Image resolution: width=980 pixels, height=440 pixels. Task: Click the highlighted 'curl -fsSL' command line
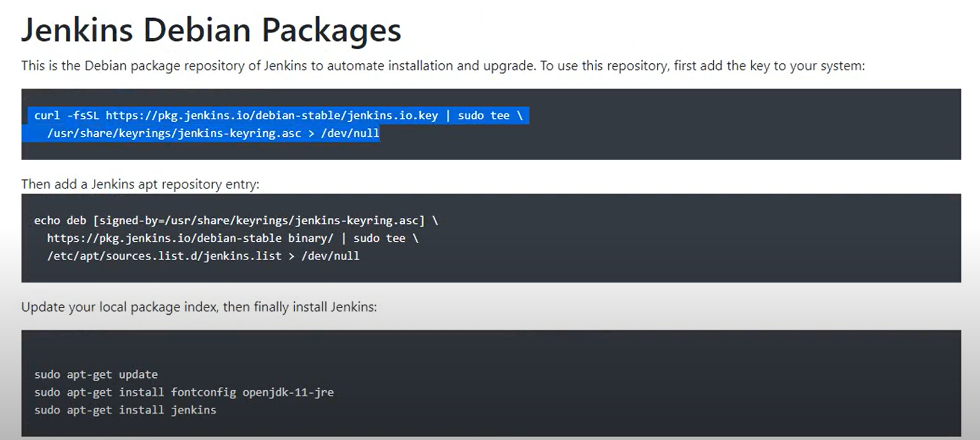[278, 116]
